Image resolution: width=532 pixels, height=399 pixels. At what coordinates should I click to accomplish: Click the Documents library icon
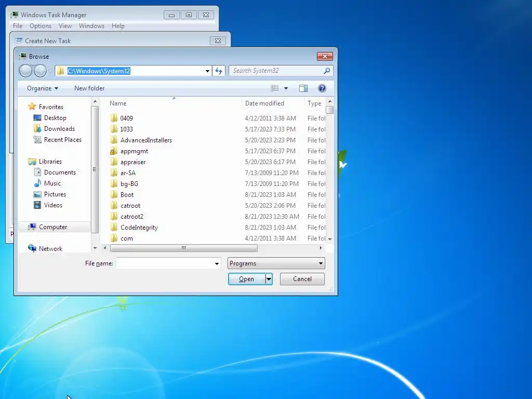[x=37, y=172]
